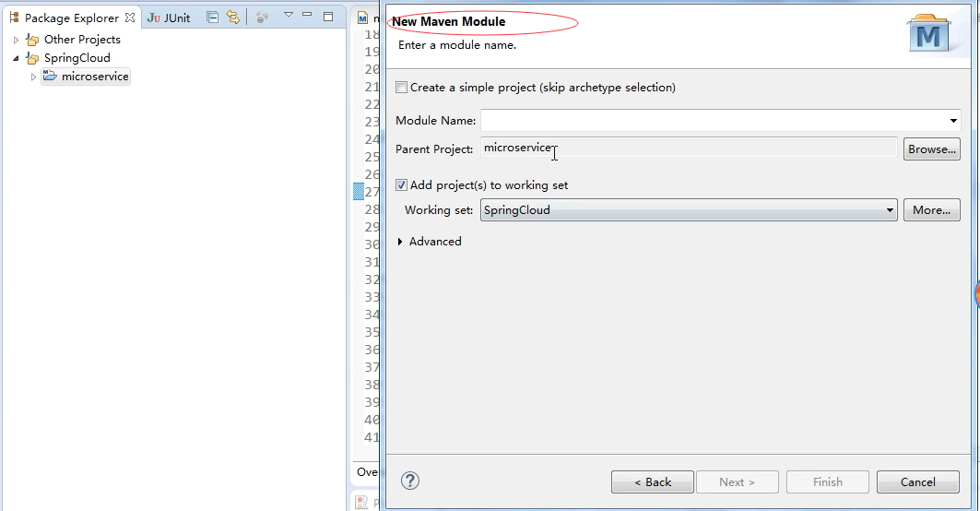Click line number 27 in editor

click(x=372, y=191)
